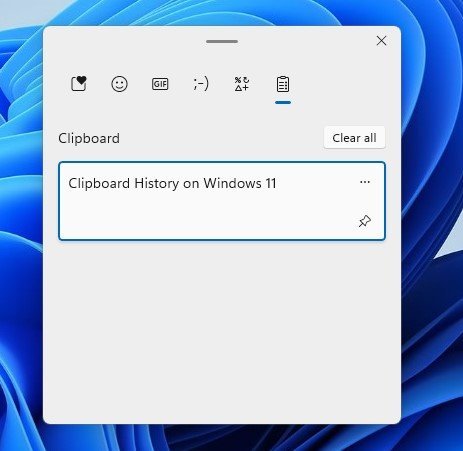Viewport: 463px width, 451px height.
Task: Click the blue active-tab underline indicator
Action: pyautogui.click(x=283, y=102)
